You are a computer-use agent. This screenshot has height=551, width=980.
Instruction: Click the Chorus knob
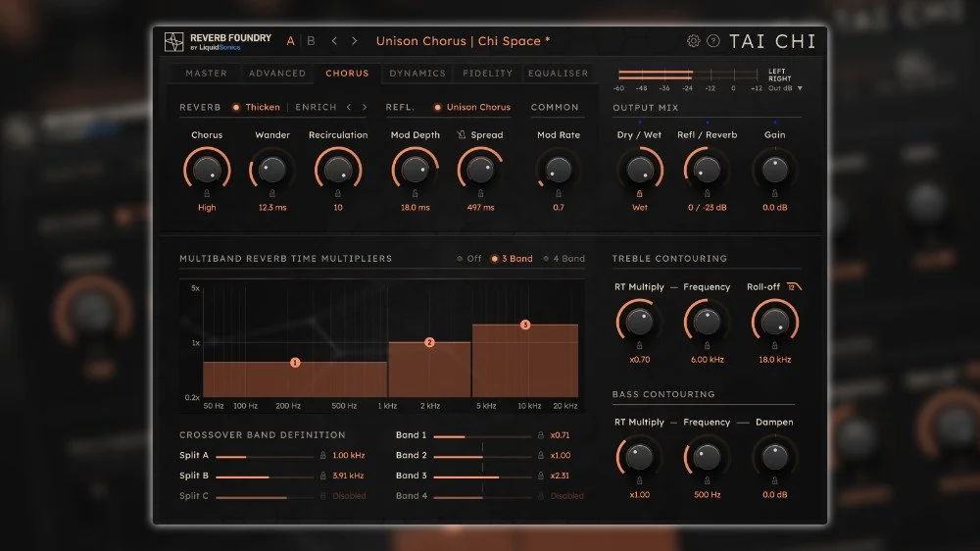pos(207,169)
